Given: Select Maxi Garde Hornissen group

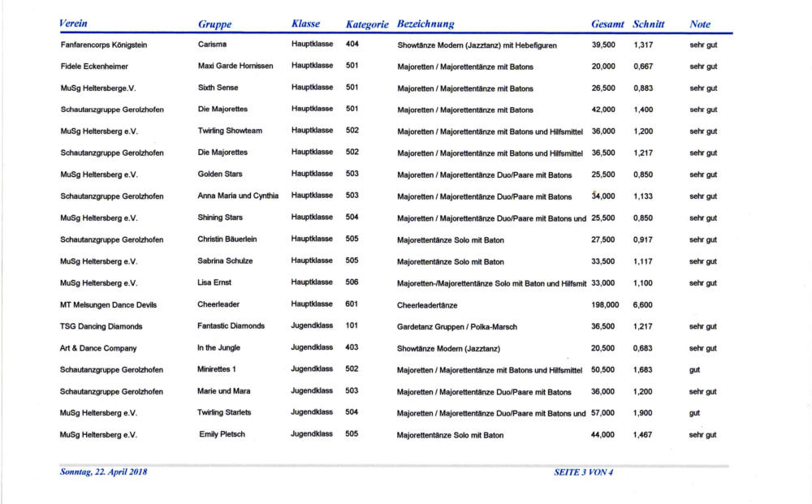Looking at the screenshot, I should click(x=235, y=66).
